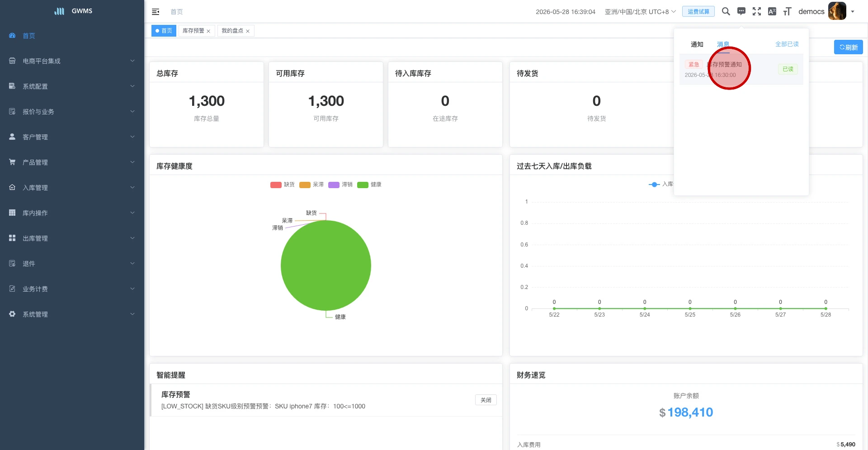The width and height of the screenshot is (868, 450).
Task: Click the font size icon
Action: tap(788, 11)
